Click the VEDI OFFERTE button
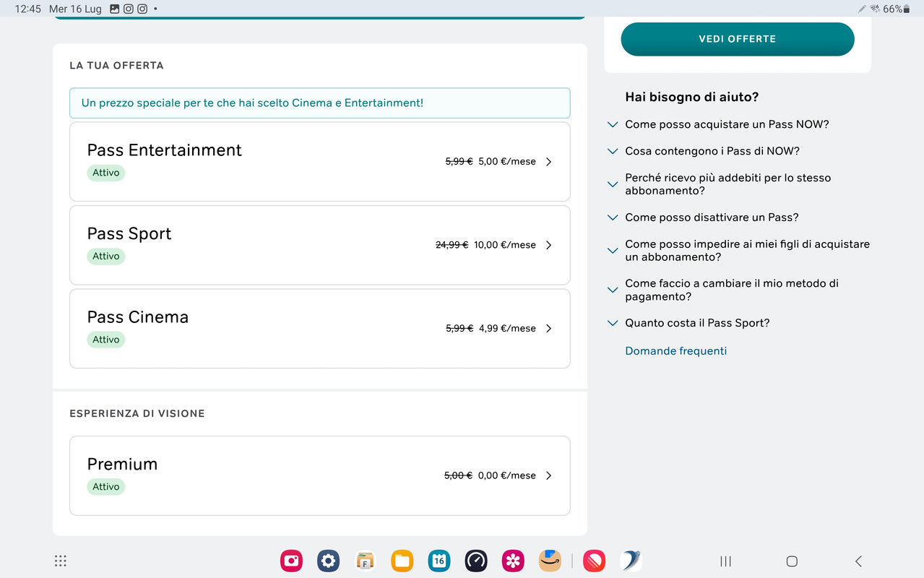Viewport: 924px width, 578px height. (738, 39)
